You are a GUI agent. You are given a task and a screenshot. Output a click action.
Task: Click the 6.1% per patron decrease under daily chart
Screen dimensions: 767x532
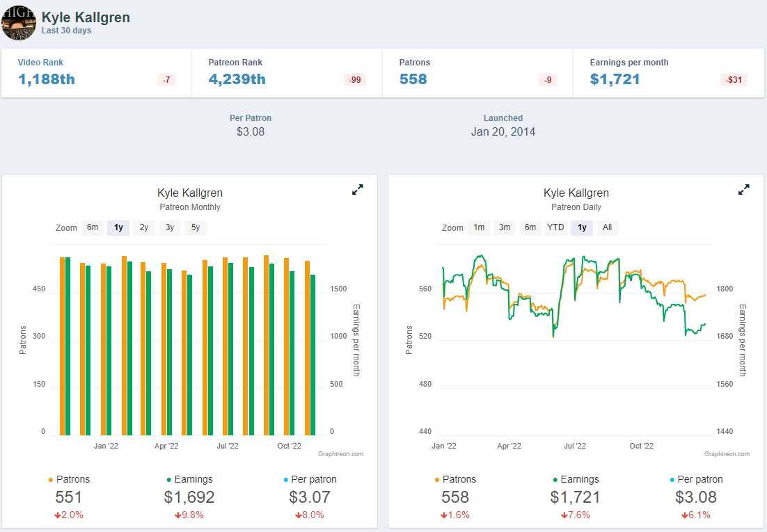(696, 515)
